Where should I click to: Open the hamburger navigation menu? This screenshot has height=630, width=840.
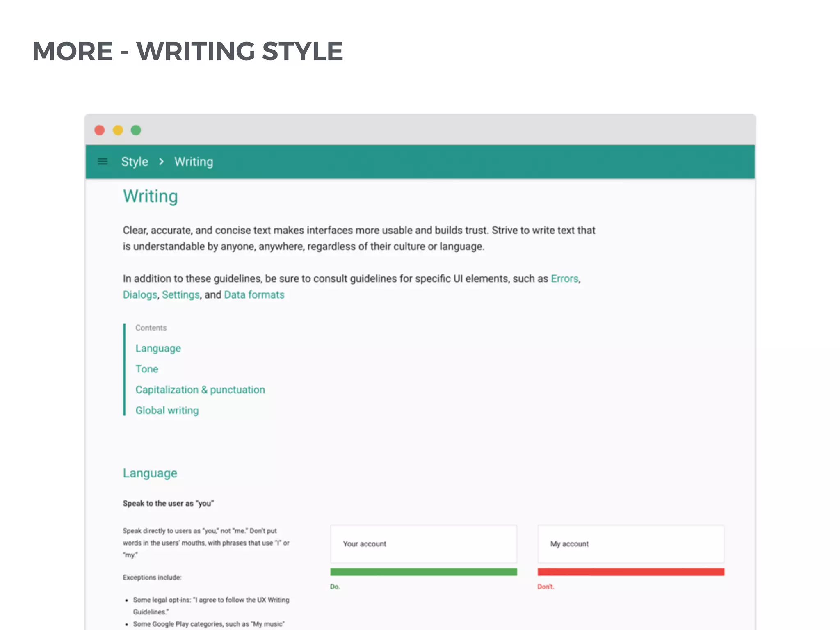(x=103, y=162)
